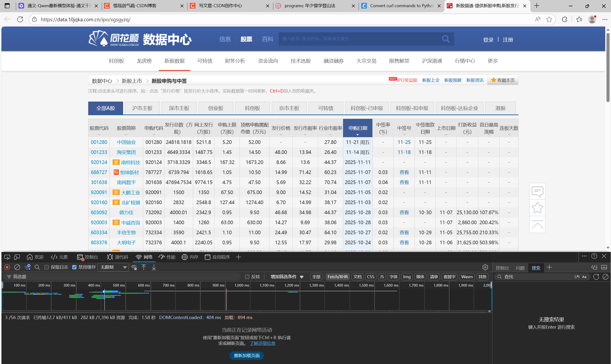This screenshot has height=364, width=611.
Task: Open the network conditions icon
Action: [x=134, y=267]
